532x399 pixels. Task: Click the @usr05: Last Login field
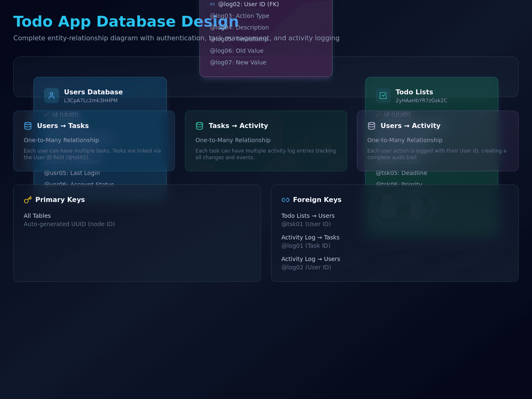click(x=72, y=173)
